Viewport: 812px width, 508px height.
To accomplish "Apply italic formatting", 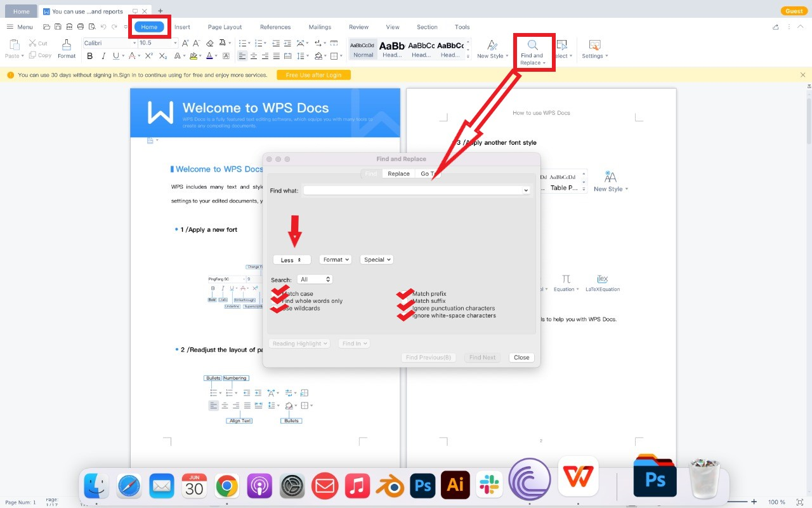I will pos(103,56).
